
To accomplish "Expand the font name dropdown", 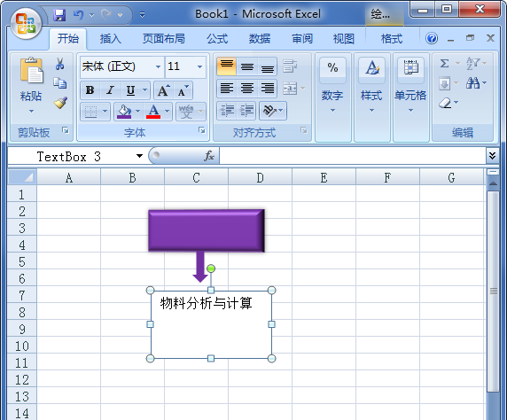I will [158, 66].
